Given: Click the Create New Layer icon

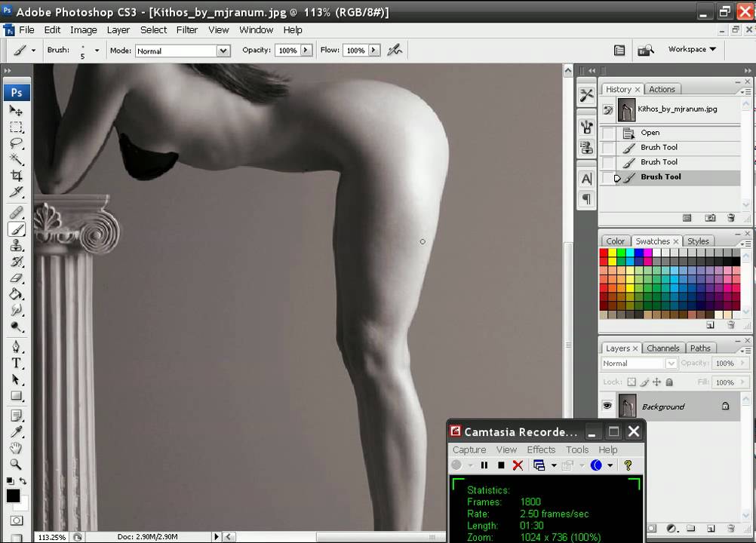Looking at the screenshot, I should (710, 529).
